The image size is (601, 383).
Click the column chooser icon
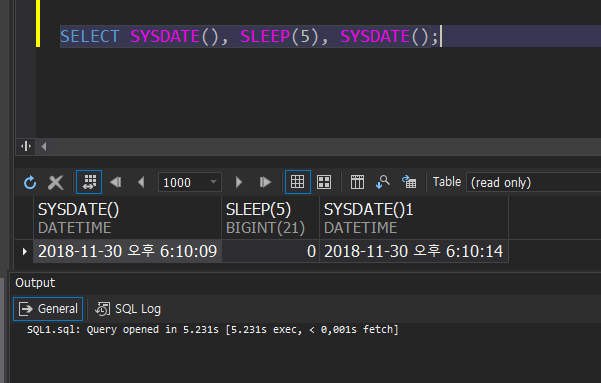pos(357,182)
